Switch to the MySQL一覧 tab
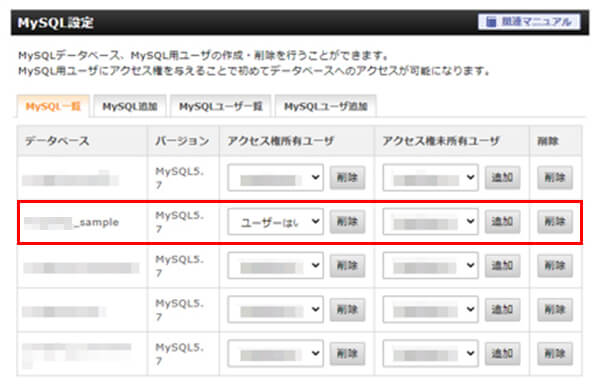Image resolution: width=600 pixels, height=388 pixels. 53,106
